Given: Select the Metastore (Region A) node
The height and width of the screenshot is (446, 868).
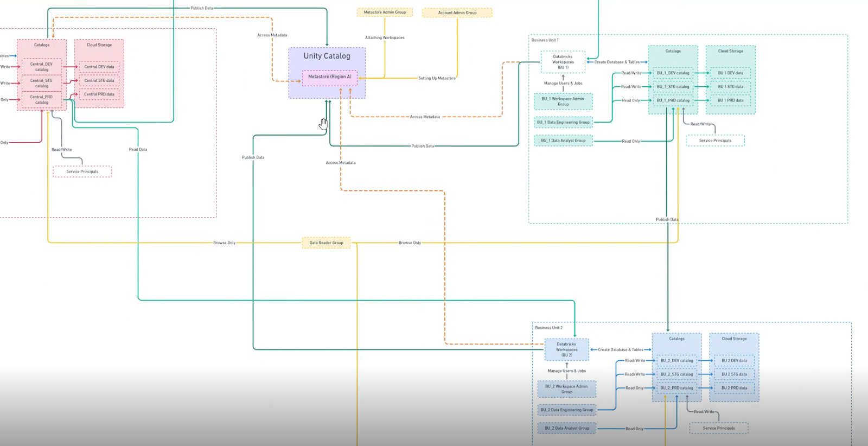Looking at the screenshot, I should click(x=330, y=77).
